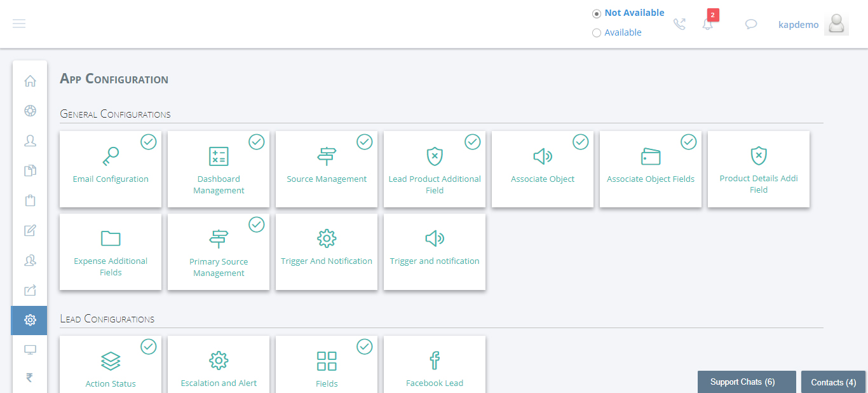Viewport: 868px width, 393px height.
Task: Open the Facebook Lead tile
Action: point(435,364)
